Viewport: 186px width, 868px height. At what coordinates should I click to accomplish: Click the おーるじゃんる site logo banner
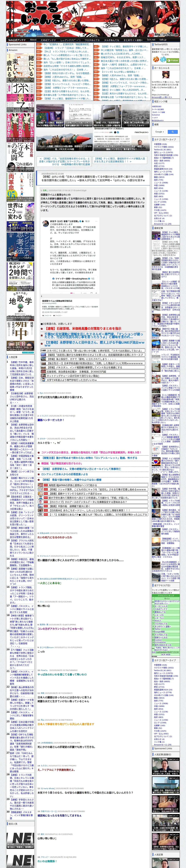(x=93, y=19)
